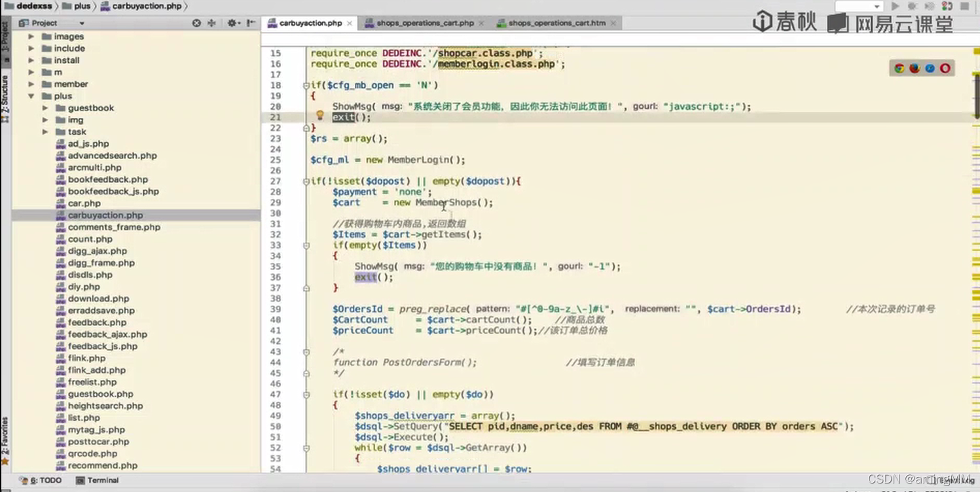Open the Project panel gear settings
Image resolution: width=980 pixels, height=492 pixels.
[x=233, y=23]
